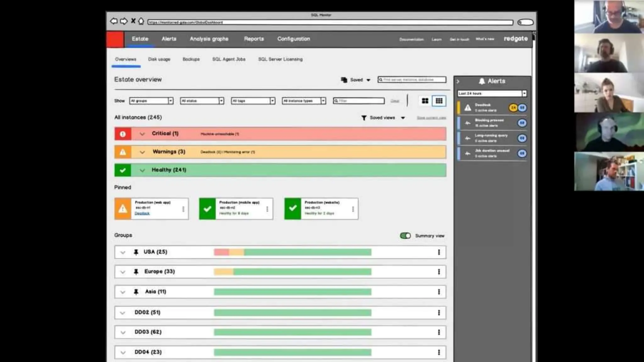Open the three-dot menu for Europe group

coord(439,272)
